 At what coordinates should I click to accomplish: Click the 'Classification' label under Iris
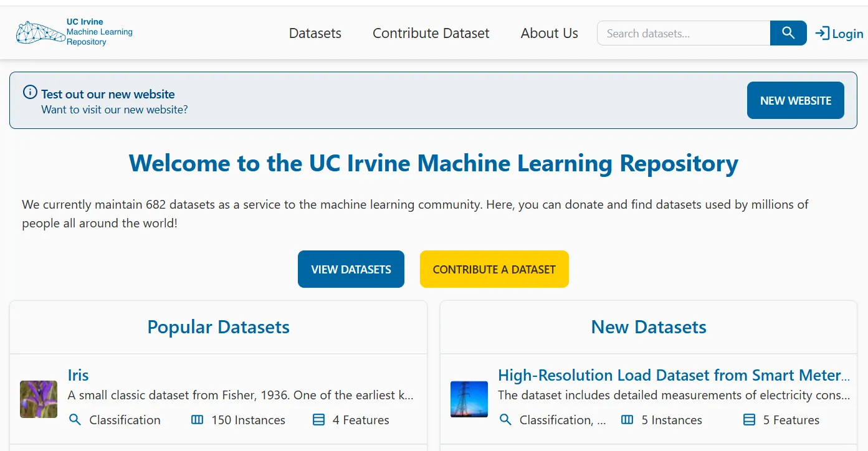[125, 420]
